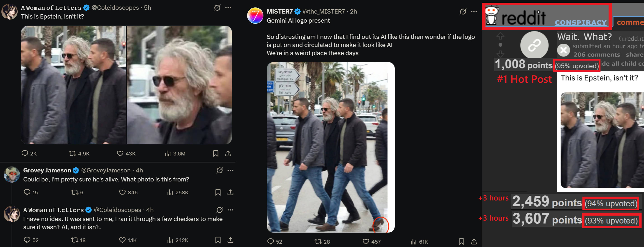Open Grok icon on MISTER7 tweet
644x247 pixels.
pyautogui.click(x=463, y=12)
